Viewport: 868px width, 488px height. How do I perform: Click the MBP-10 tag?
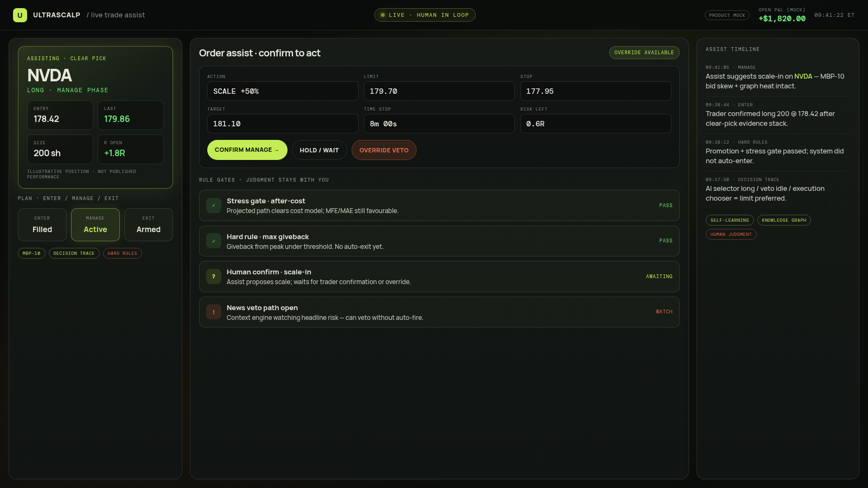pyautogui.click(x=31, y=253)
